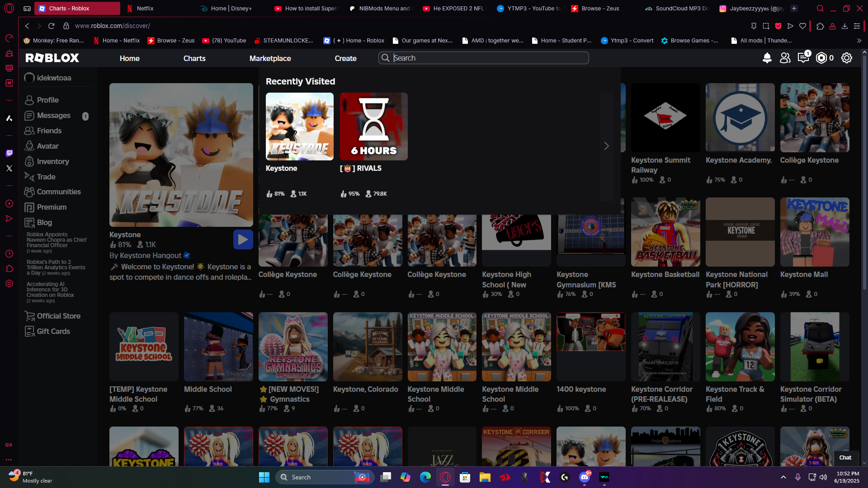
Task: Open Avatar from the sidebar
Action: coord(47,146)
